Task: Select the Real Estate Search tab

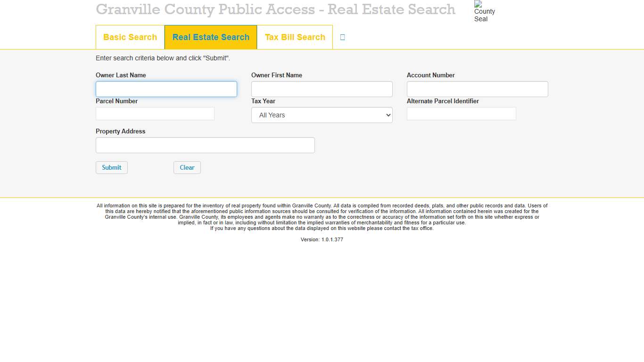Action: pyautogui.click(x=211, y=37)
